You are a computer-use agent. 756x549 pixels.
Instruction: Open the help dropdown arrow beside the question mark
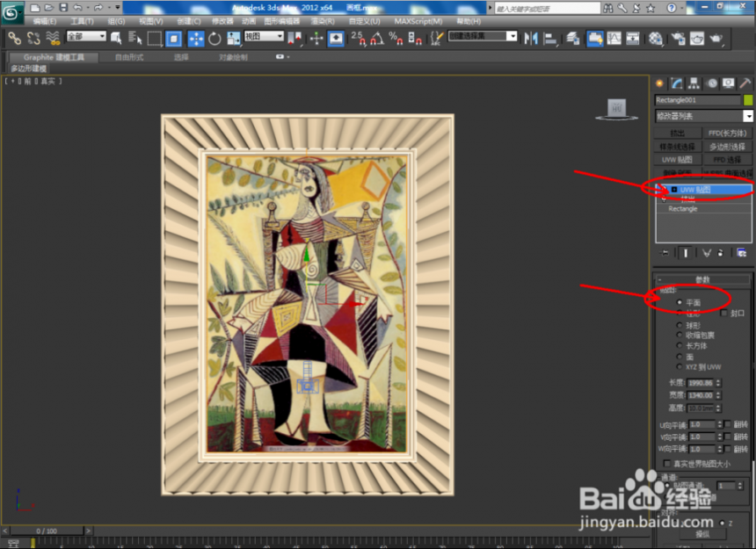click(682, 8)
